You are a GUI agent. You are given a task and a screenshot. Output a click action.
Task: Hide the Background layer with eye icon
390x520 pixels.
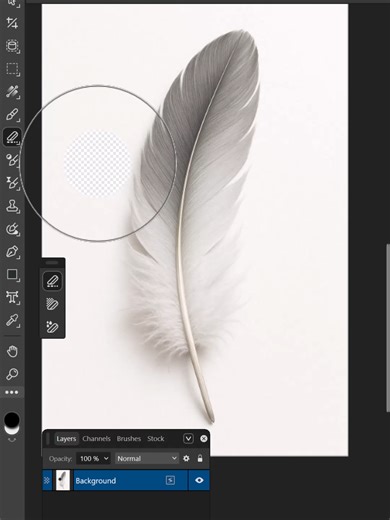(x=199, y=480)
